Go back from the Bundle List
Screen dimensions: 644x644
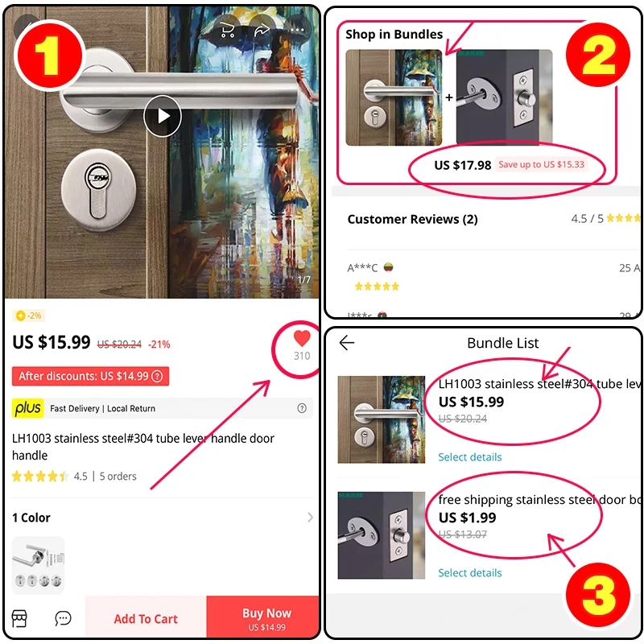(347, 343)
